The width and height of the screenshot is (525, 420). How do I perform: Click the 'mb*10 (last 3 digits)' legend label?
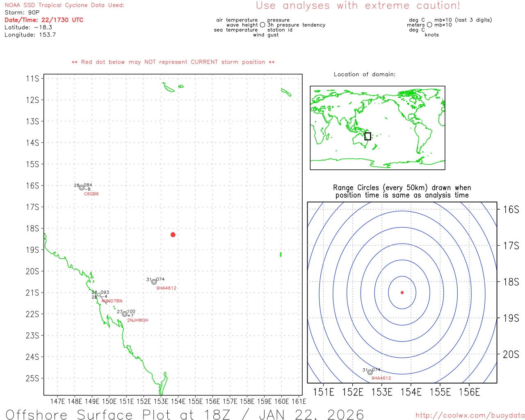[463, 20]
